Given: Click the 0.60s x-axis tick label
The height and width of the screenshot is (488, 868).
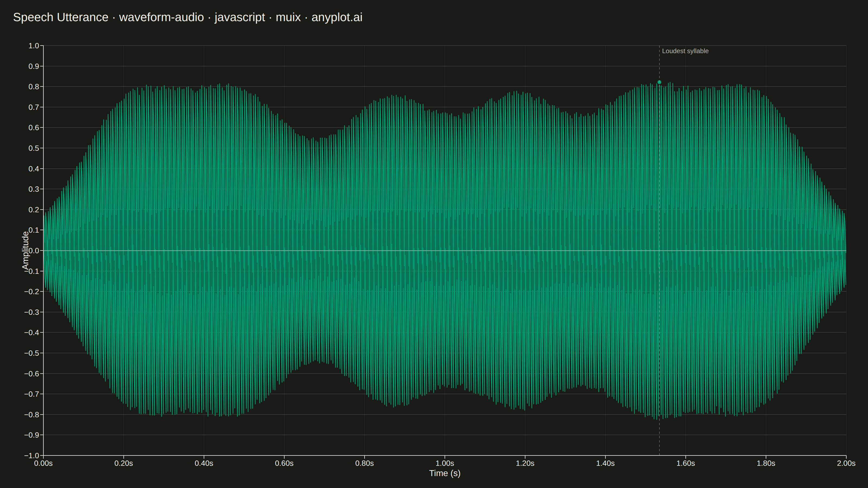Looking at the screenshot, I should tap(284, 463).
